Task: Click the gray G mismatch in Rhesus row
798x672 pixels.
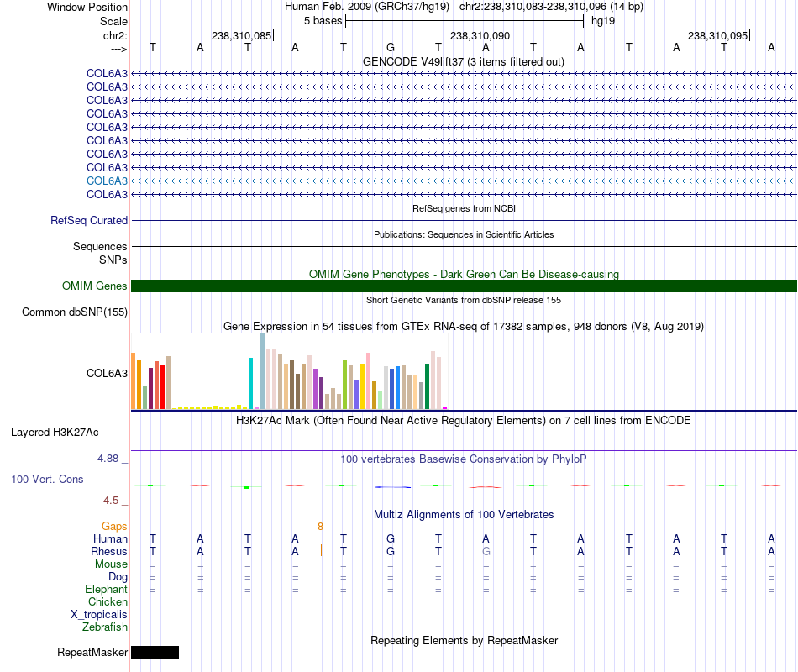Action: click(486, 551)
